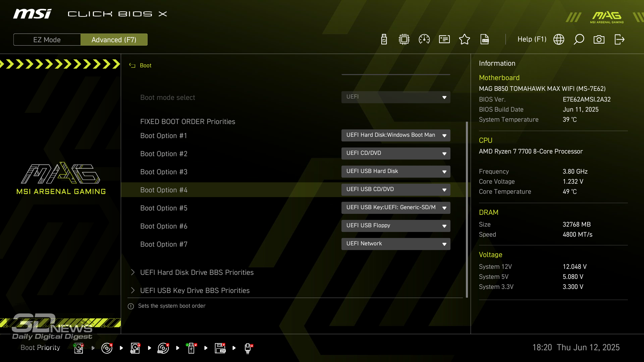Click the back arrow next to Boot
Viewport: 644px width, 362px height.
(x=132, y=65)
